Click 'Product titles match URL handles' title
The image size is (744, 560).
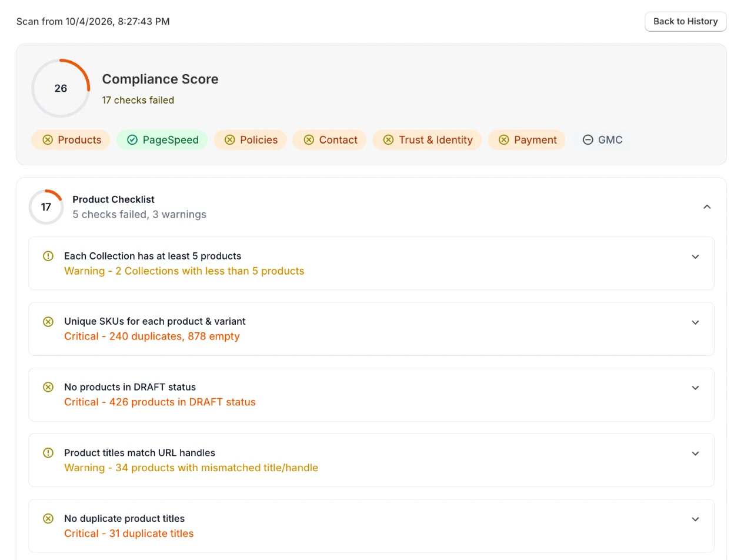point(139,453)
